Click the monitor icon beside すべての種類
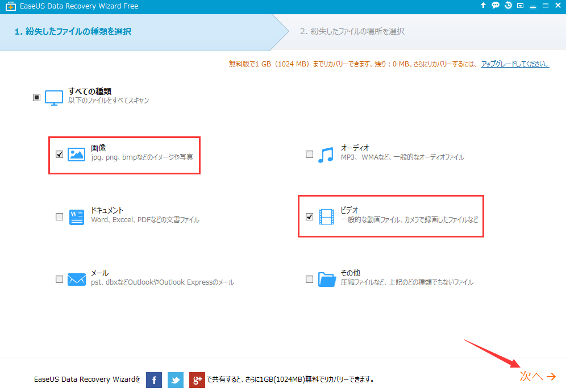The width and height of the screenshot is (566, 392). point(54,98)
